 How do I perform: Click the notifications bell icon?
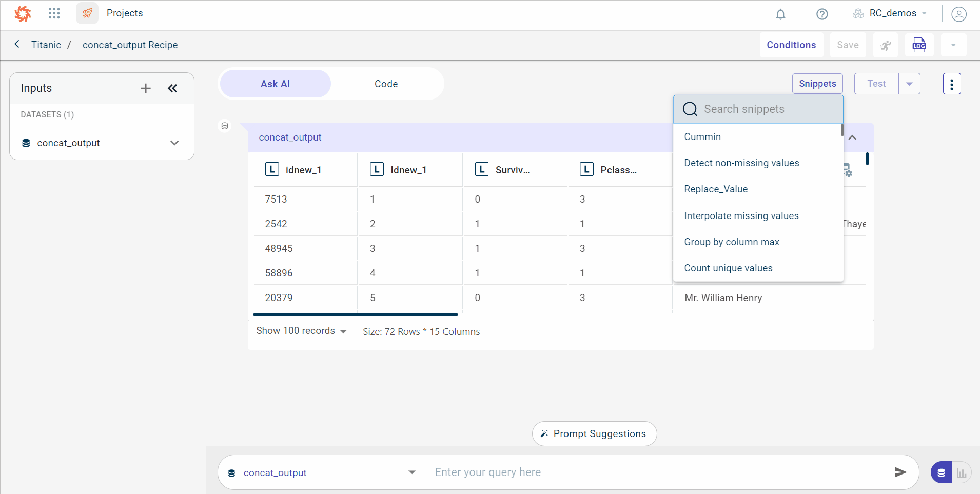point(780,14)
